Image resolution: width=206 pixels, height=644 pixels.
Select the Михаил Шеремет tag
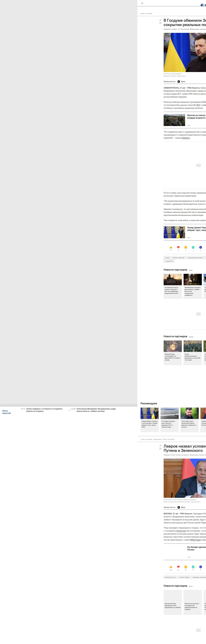(x=179, y=257)
